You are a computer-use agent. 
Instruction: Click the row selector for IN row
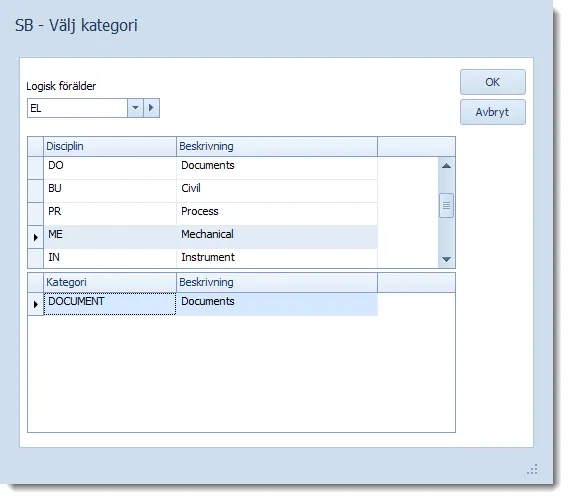(x=36, y=258)
